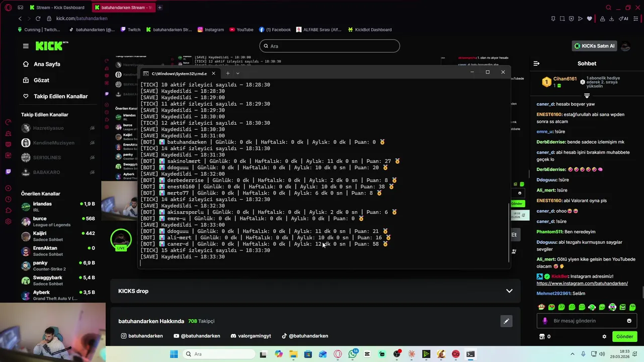Open ErenAktan recommended channel

click(58, 251)
